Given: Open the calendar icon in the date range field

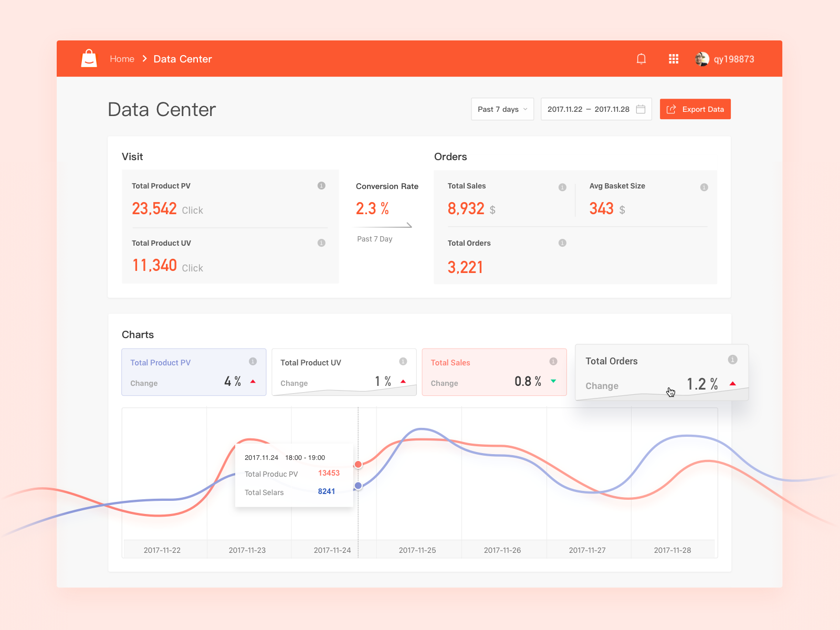Looking at the screenshot, I should (x=640, y=109).
